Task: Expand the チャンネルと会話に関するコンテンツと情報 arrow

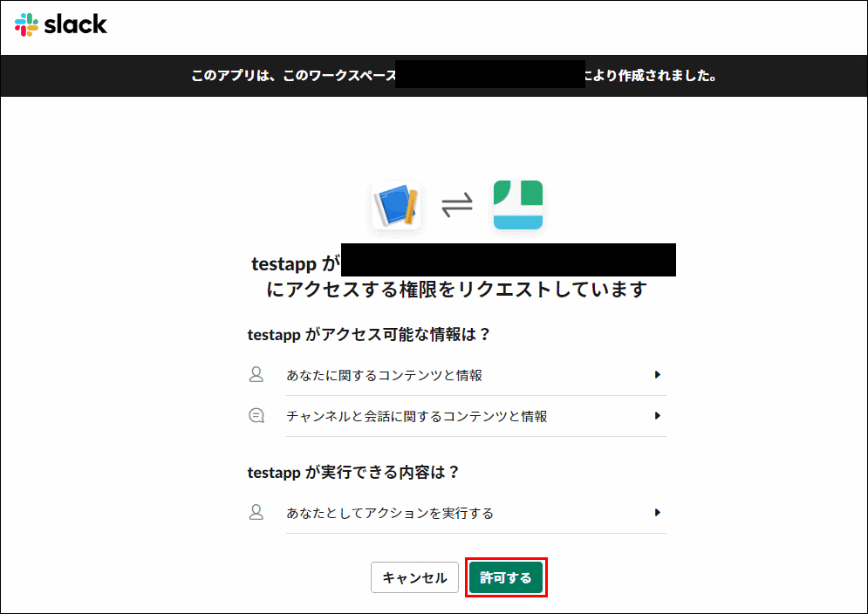Action: [657, 416]
